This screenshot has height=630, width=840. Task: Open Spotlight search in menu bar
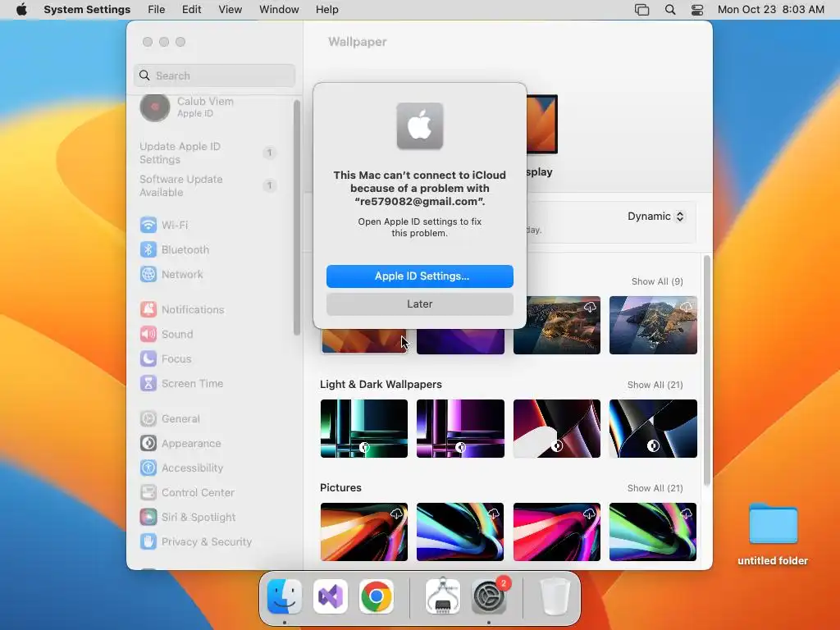(x=669, y=10)
